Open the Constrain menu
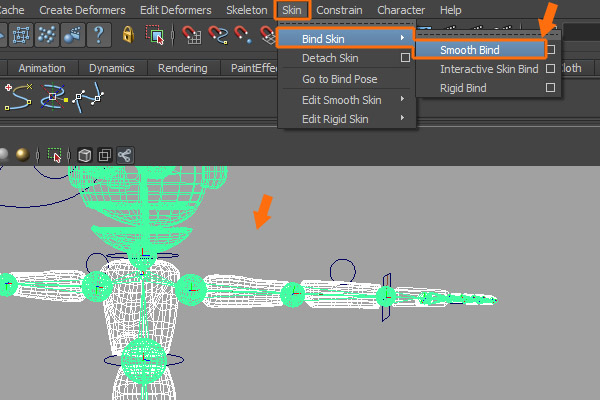 point(339,10)
